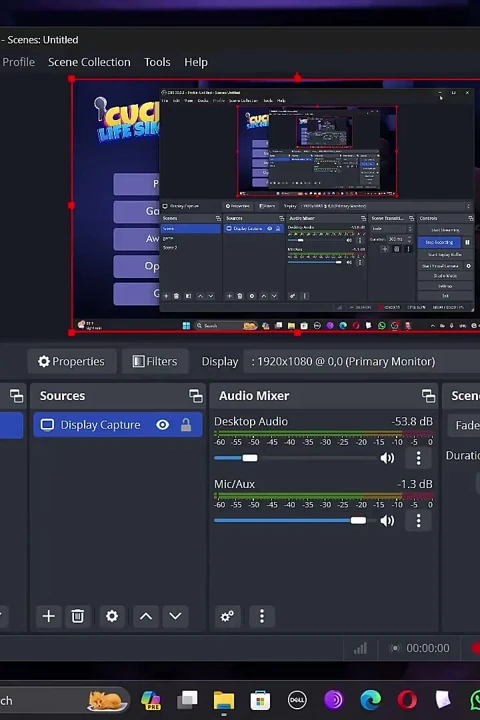Open the Display monitor dropdown
The image size is (480, 720).
point(362,361)
